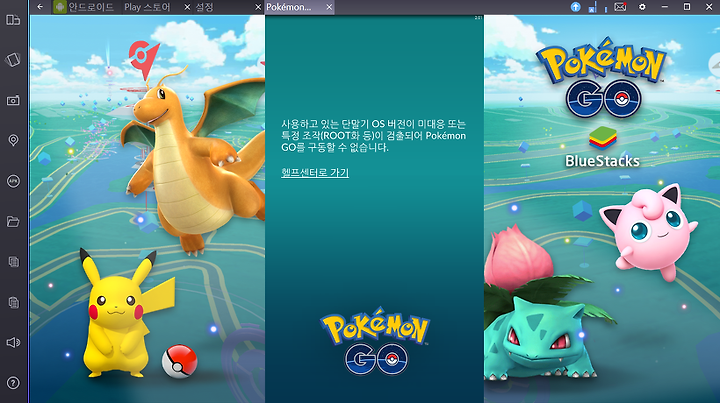This screenshot has width=720, height=403.
Task: Maximize the BlueStacks window
Action: coord(687,7)
